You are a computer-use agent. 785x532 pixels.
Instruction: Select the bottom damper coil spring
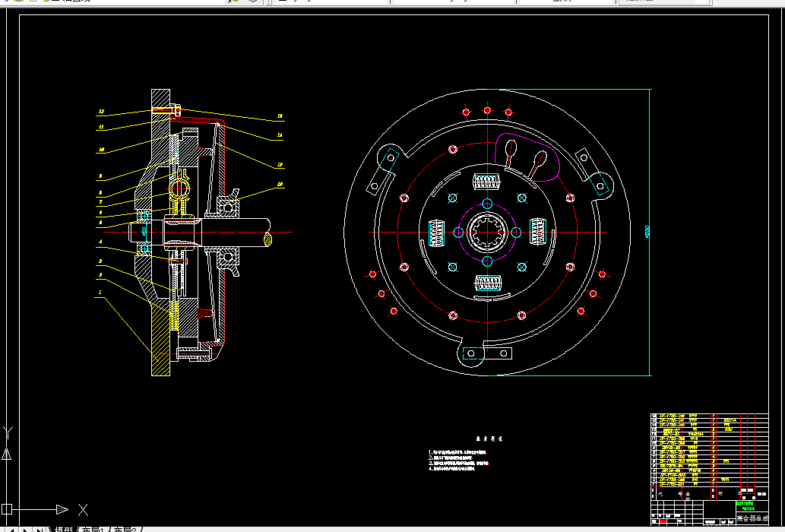point(487,283)
